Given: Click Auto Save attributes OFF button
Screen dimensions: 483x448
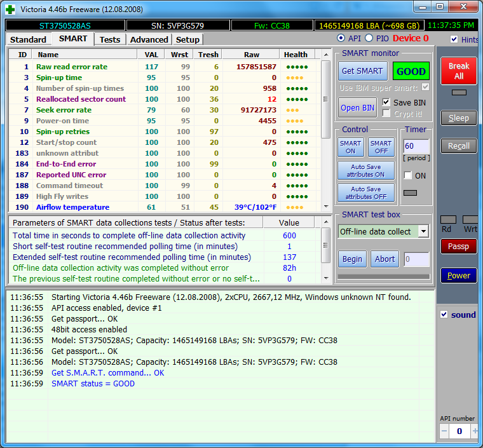Looking at the screenshot, I should [x=366, y=193].
